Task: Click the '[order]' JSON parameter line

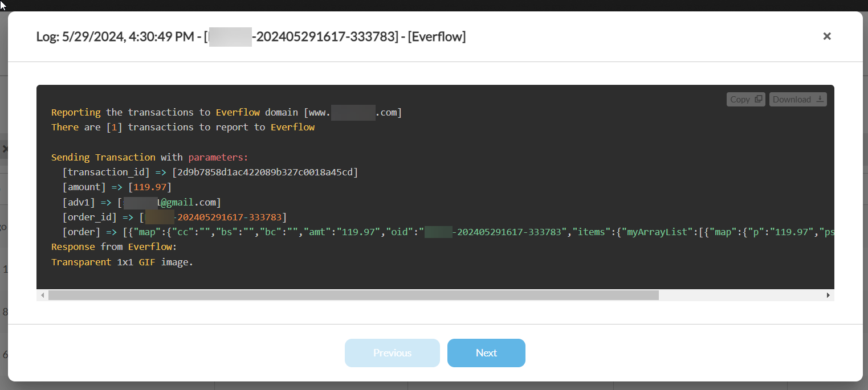Action: click(x=449, y=232)
